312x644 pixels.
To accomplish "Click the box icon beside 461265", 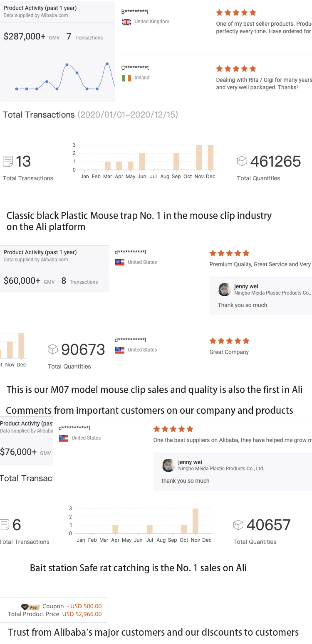I will click(242, 161).
